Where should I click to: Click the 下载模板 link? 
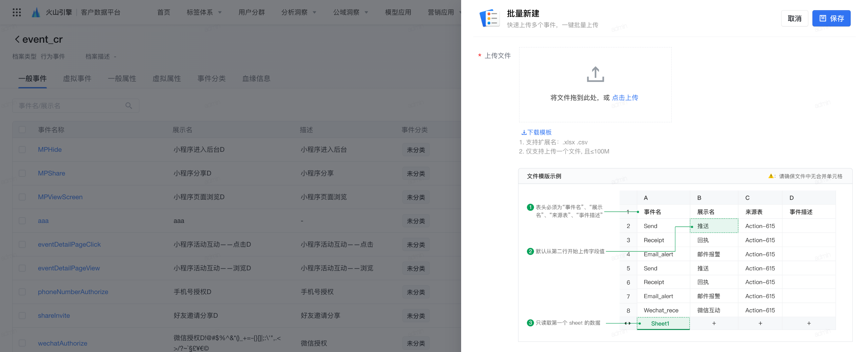pos(537,132)
